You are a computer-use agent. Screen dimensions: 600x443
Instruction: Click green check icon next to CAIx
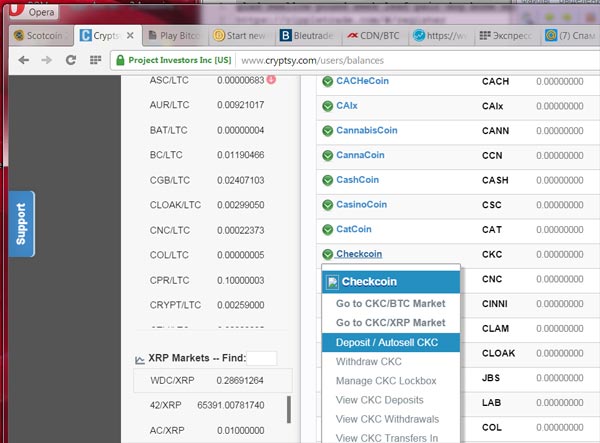[x=328, y=106]
